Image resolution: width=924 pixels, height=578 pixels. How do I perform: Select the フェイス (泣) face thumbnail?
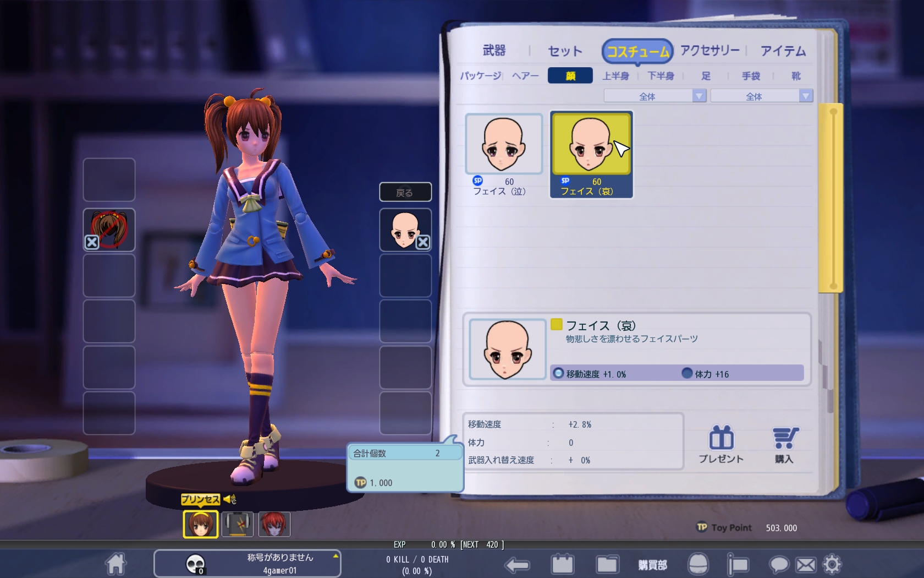(x=503, y=145)
